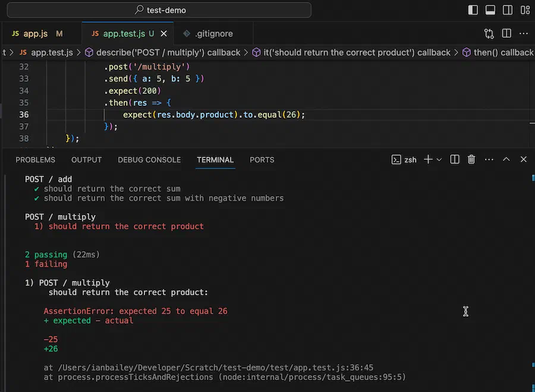Open terminal panel more actions ellipsis
Viewport: 535px width, 392px height.
click(x=489, y=160)
